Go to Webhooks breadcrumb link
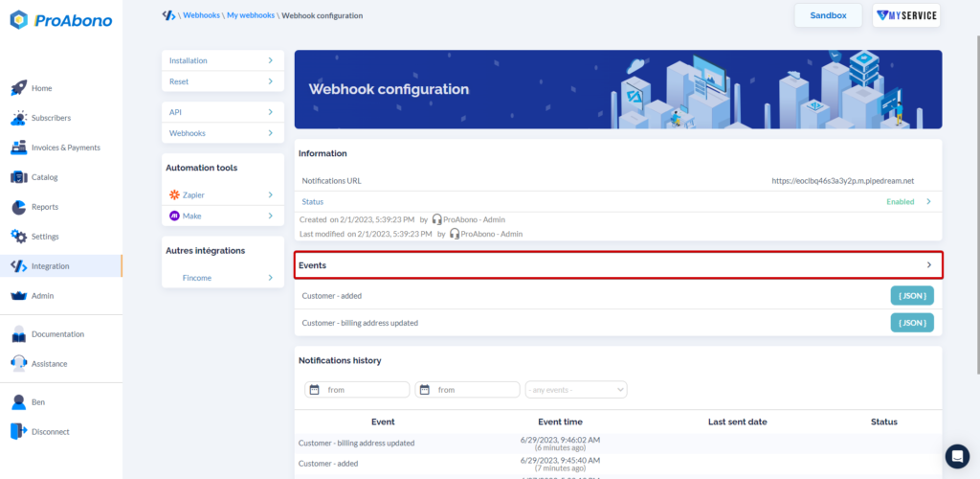This screenshot has height=479, width=980. tap(201, 15)
